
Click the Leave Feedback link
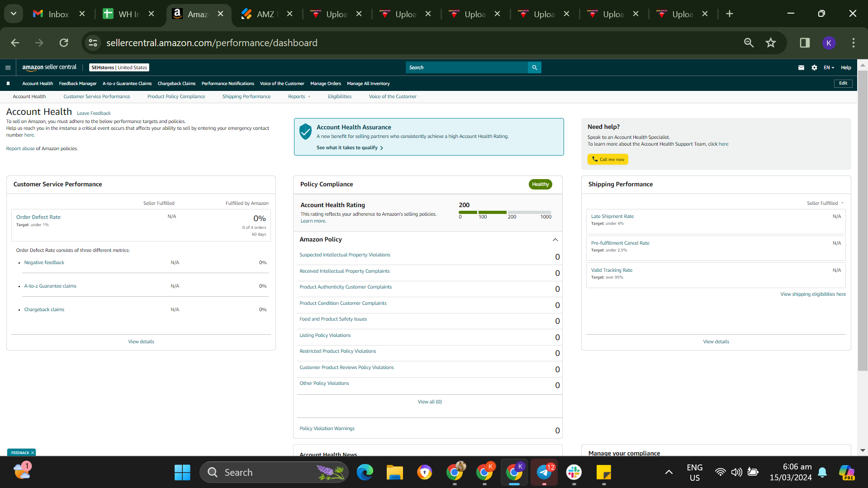tap(94, 114)
